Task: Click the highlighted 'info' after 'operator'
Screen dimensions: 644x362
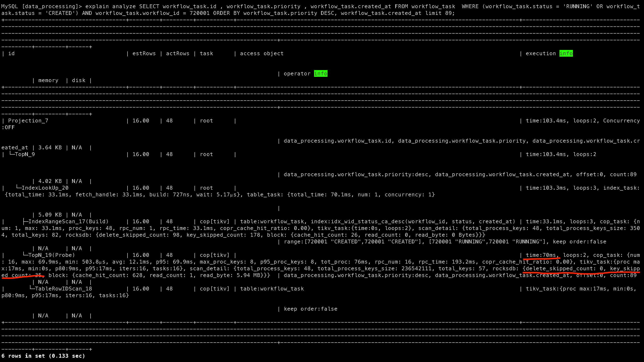Action: click(321, 74)
